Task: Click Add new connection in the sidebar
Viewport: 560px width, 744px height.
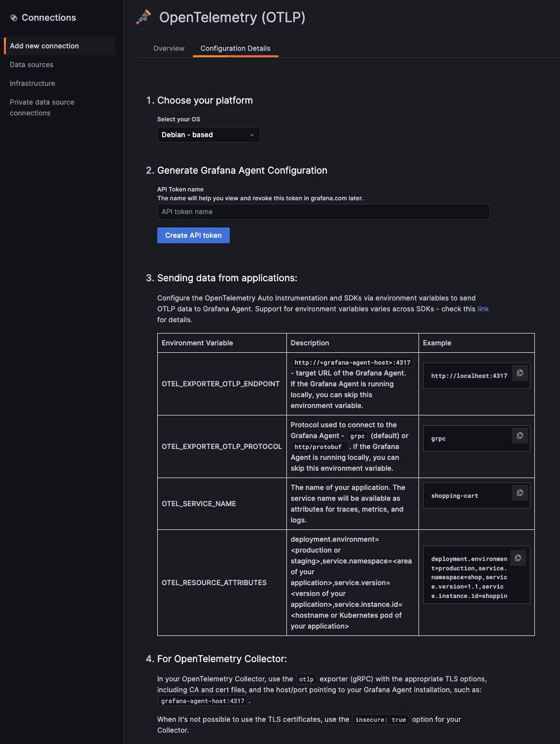Action: click(x=44, y=46)
